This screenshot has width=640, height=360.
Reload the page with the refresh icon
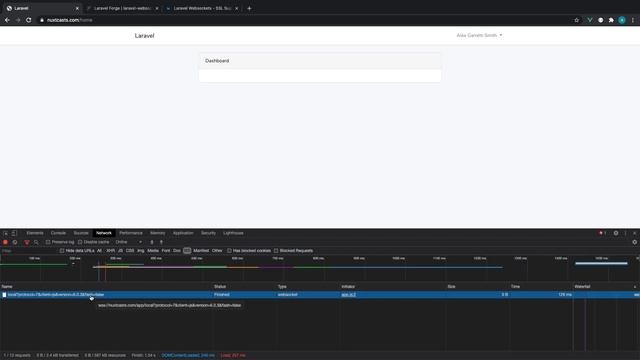[29, 20]
